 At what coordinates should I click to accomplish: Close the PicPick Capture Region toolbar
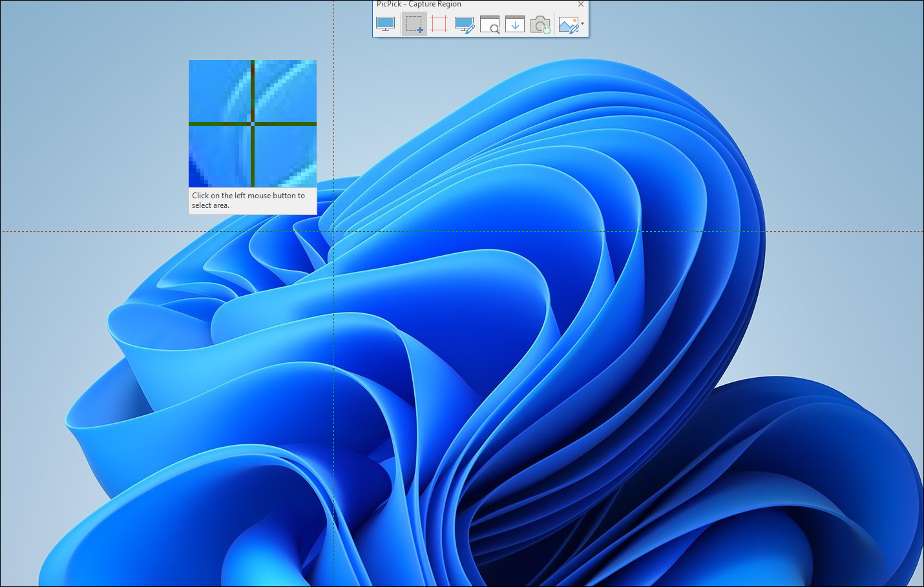(581, 4)
